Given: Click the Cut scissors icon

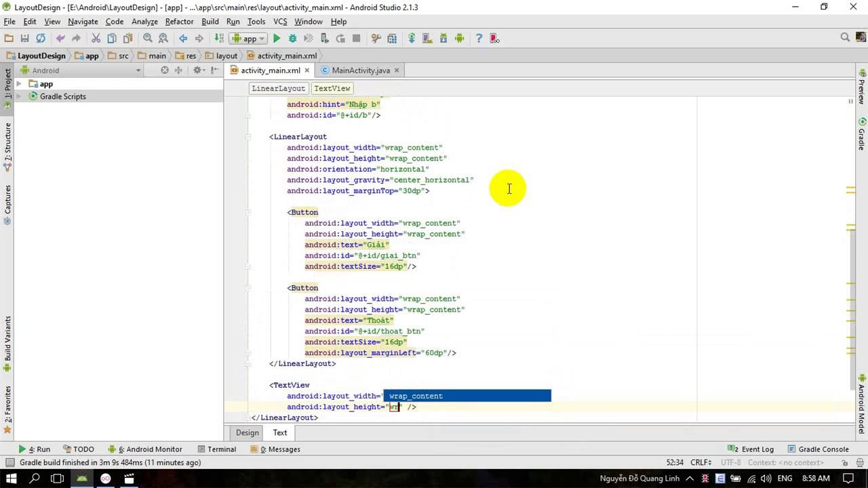Looking at the screenshot, I should (x=96, y=39).
